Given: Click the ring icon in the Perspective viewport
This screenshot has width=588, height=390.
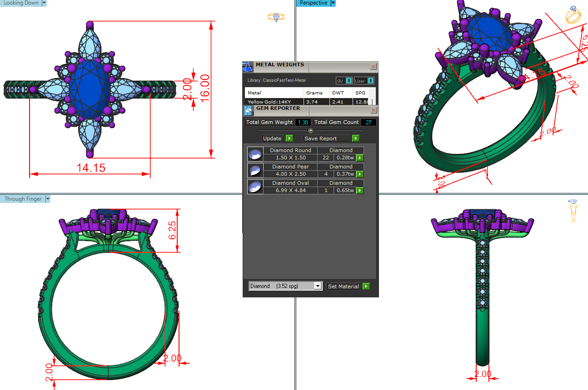Looking at the screenshot, I should [x=573, y=15].
